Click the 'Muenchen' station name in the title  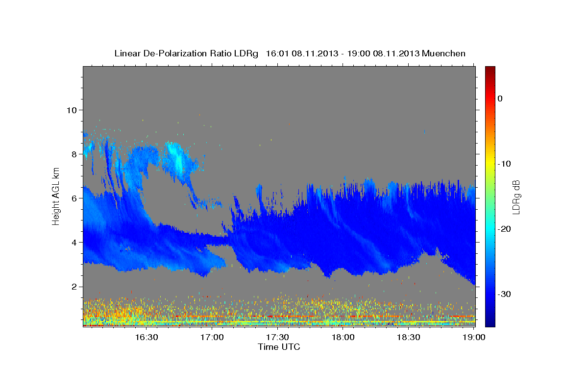coord(444,53)
